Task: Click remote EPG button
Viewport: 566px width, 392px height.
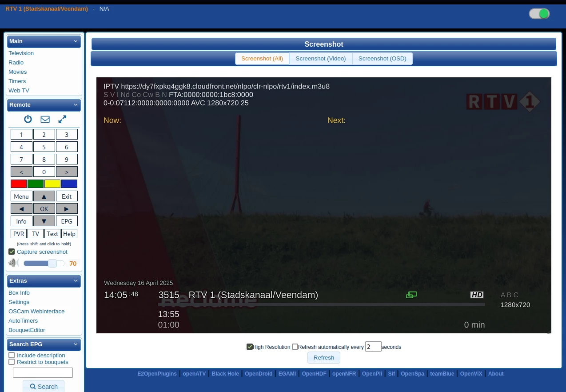Action: click(x=67, y=221)
